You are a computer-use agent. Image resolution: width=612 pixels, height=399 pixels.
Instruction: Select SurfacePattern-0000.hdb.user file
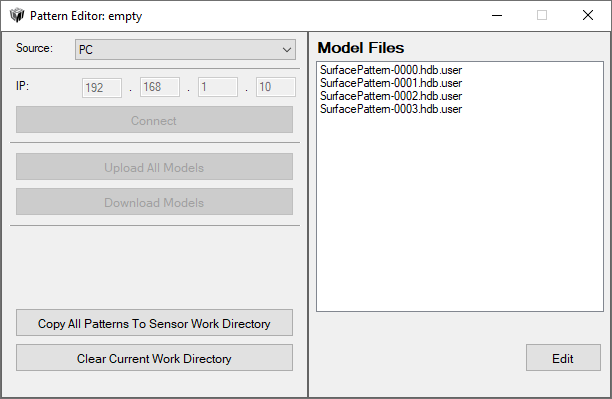pyautogui.click(x=391, y=70)
